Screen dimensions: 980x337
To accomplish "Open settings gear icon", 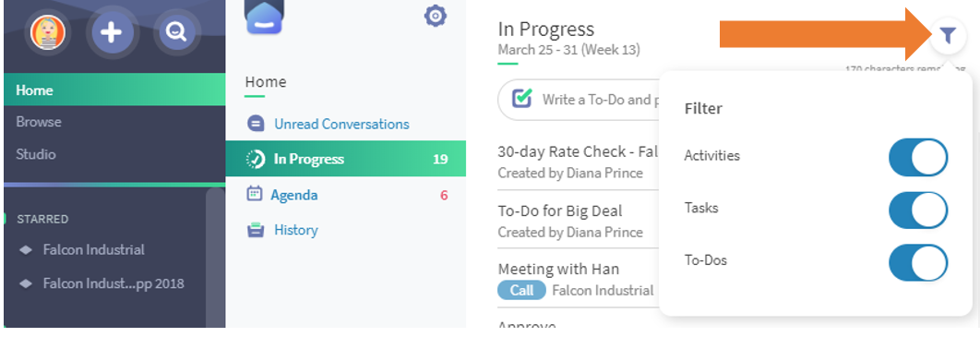I will point(435,16).
